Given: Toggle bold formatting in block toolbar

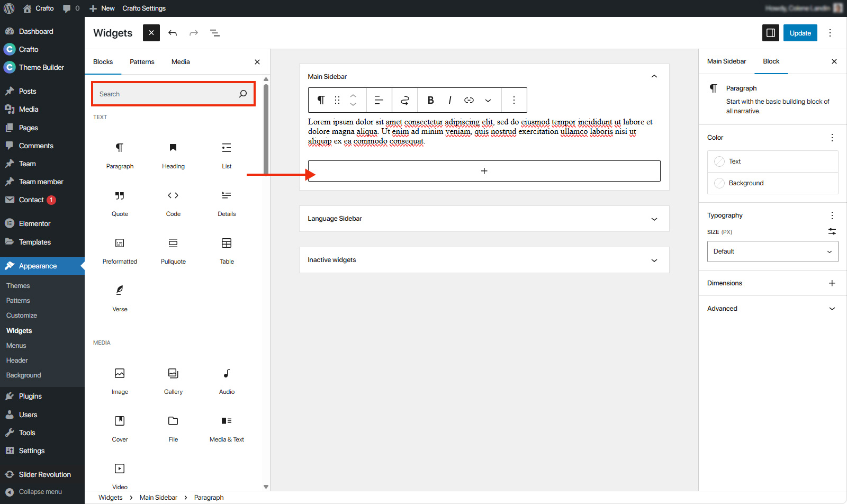Looking at the screenshot, I should pos(431,100).
